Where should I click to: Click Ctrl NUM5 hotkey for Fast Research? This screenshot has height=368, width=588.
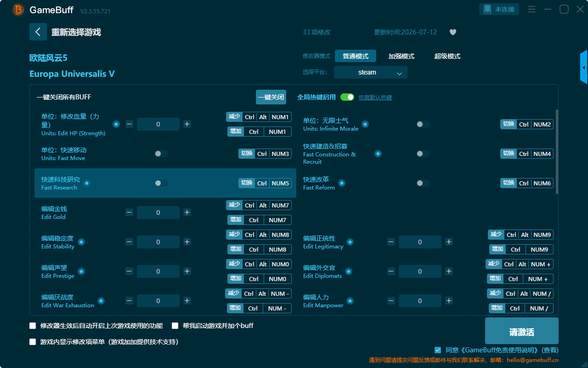265,183
